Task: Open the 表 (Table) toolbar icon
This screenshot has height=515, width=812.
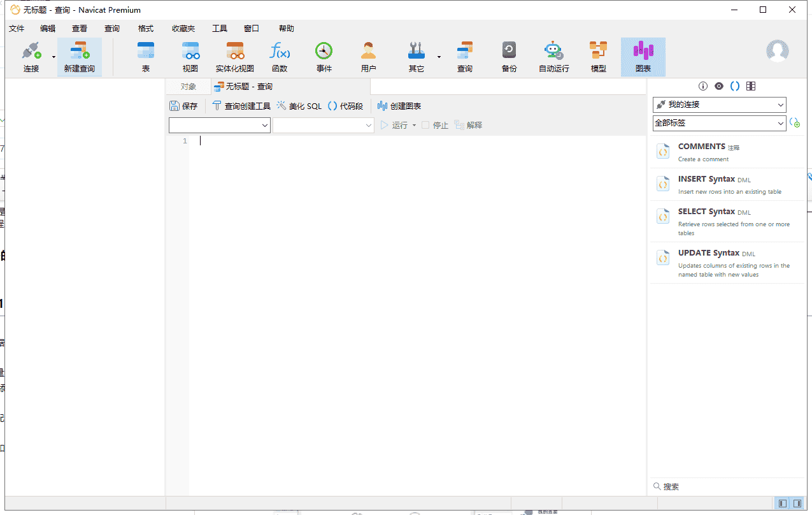Action: pos(146,57)
